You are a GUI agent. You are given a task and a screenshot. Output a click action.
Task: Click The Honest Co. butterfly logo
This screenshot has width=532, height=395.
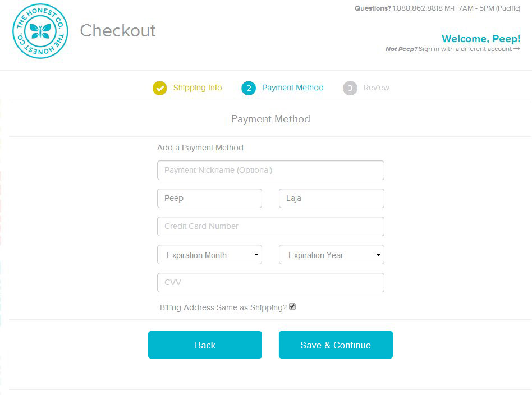pyautogui.click(x=40, y=31)
